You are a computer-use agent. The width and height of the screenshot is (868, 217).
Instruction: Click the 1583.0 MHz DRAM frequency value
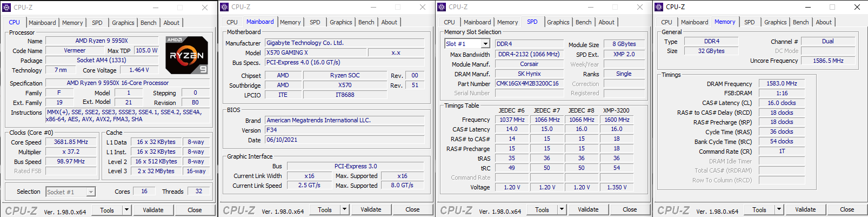coord(782,83)
